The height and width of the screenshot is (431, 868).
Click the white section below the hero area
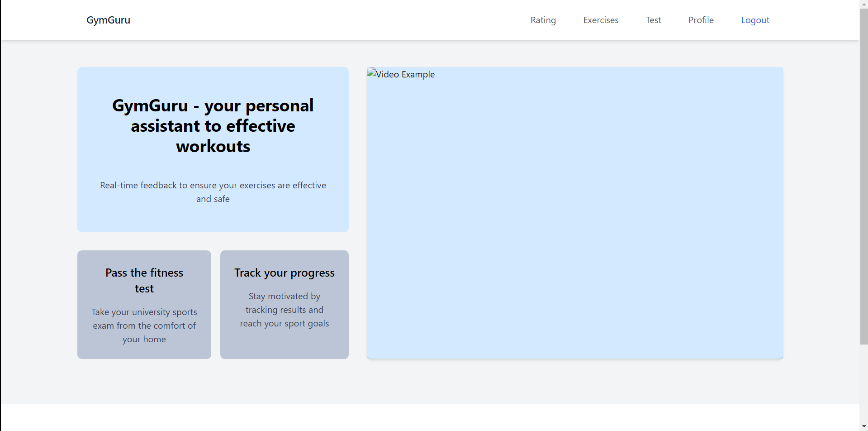(430, 417)
